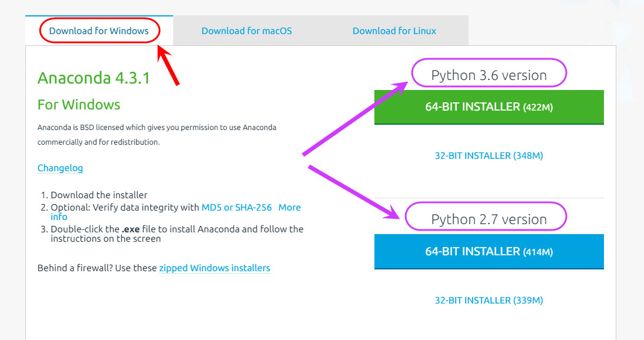Click purple arrow pointing to Python 3.6
This screenshot has height=340, width=644.
tap(355, 119)
